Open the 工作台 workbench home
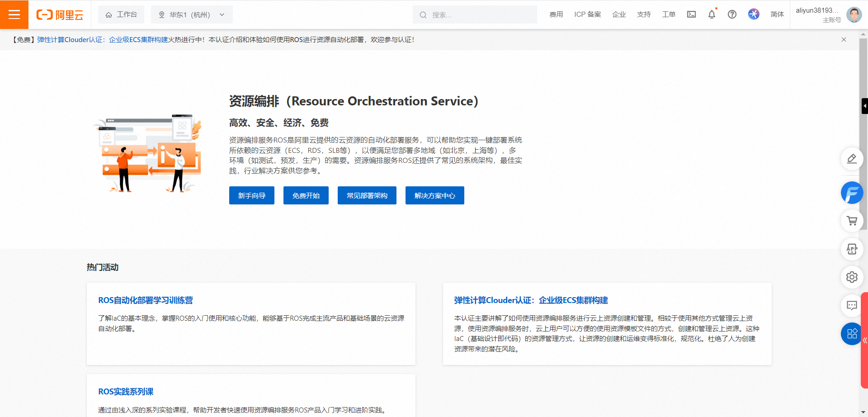This screenshot has height=417, width=868. 121,14
